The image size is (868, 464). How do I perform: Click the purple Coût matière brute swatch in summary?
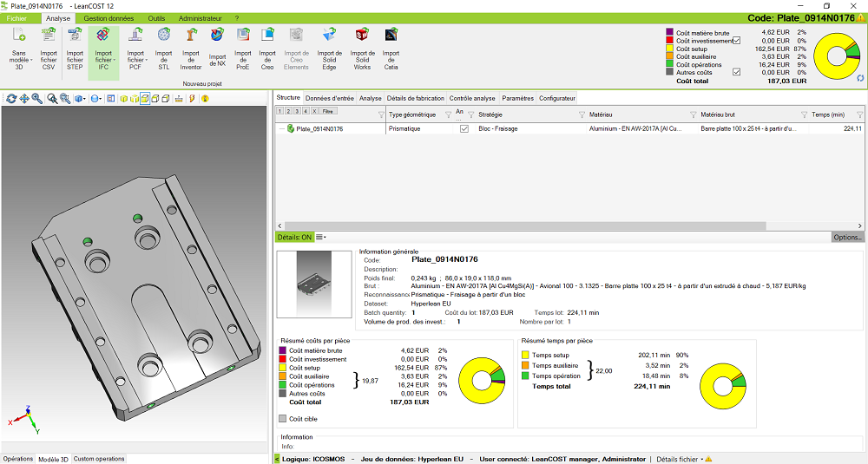(x=283, y=350)
